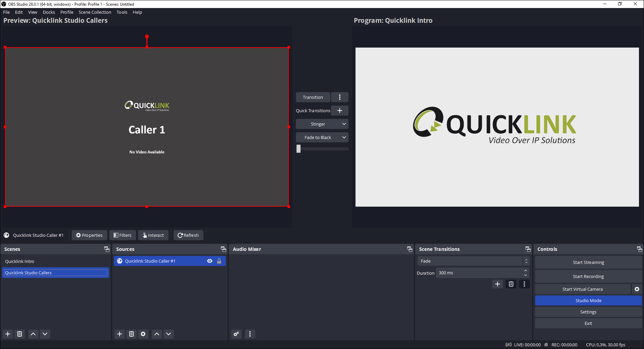Image resolution: width=644 pixels, height=349 pixels.
Task: Click Start Virtual Camera
Action: [x=583, y=289]
